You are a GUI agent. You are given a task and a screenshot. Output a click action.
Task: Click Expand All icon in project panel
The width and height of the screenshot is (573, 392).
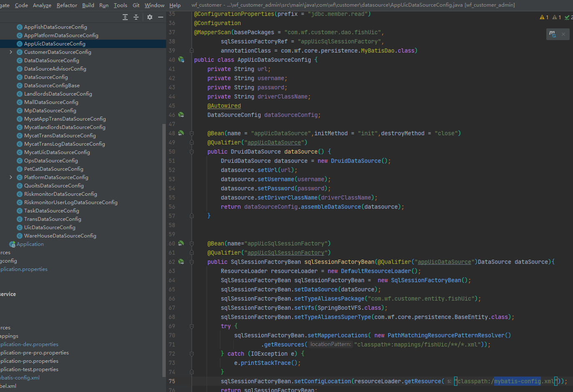click(125, 17)
